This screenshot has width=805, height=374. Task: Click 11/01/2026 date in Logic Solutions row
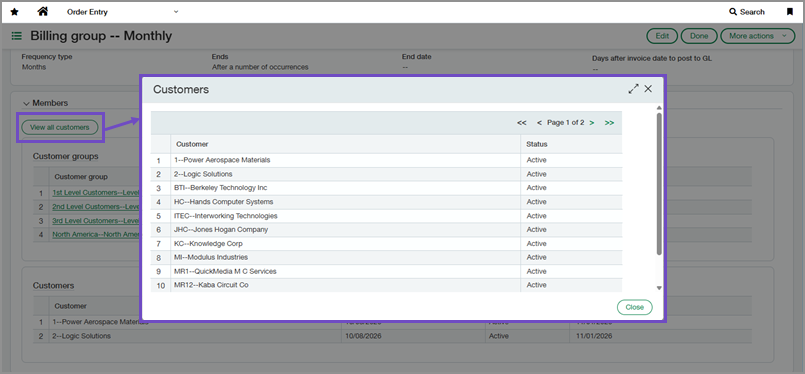coord(593,336)
